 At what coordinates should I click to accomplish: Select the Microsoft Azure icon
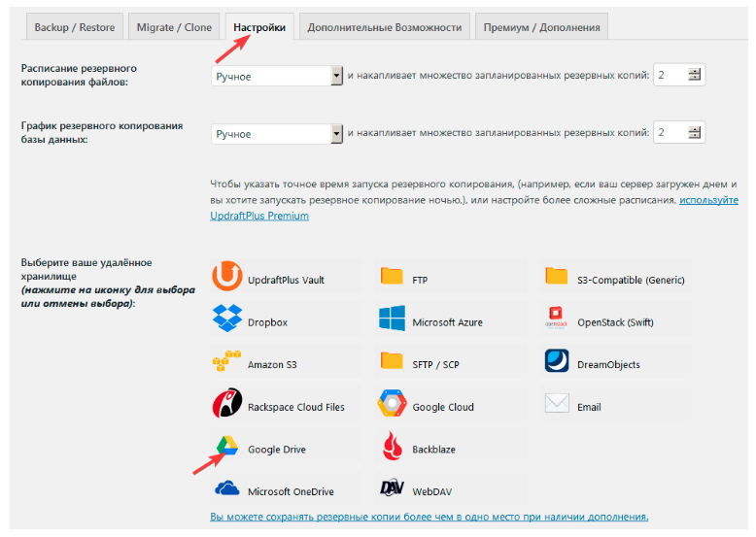[x=392, y=318]
